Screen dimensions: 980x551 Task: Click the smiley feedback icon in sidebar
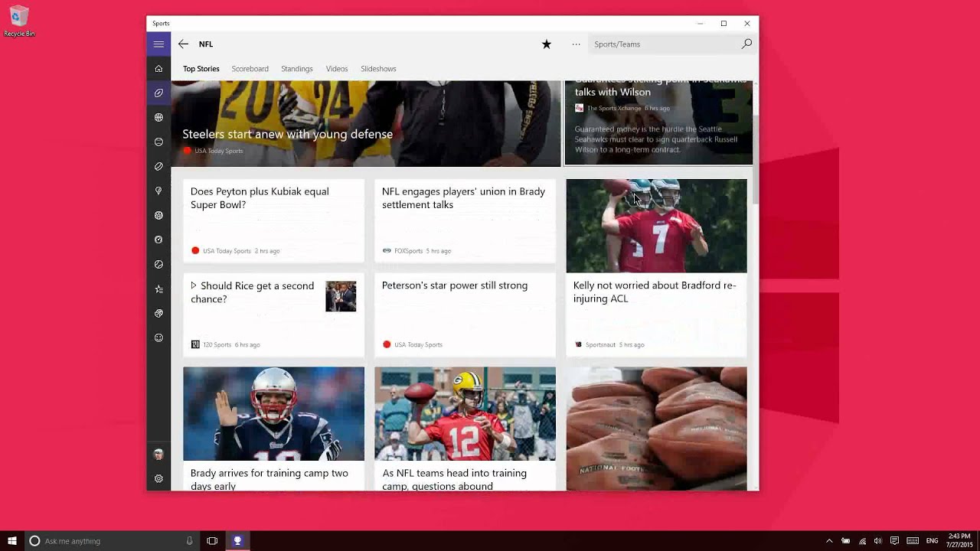(x=158, y=337)
